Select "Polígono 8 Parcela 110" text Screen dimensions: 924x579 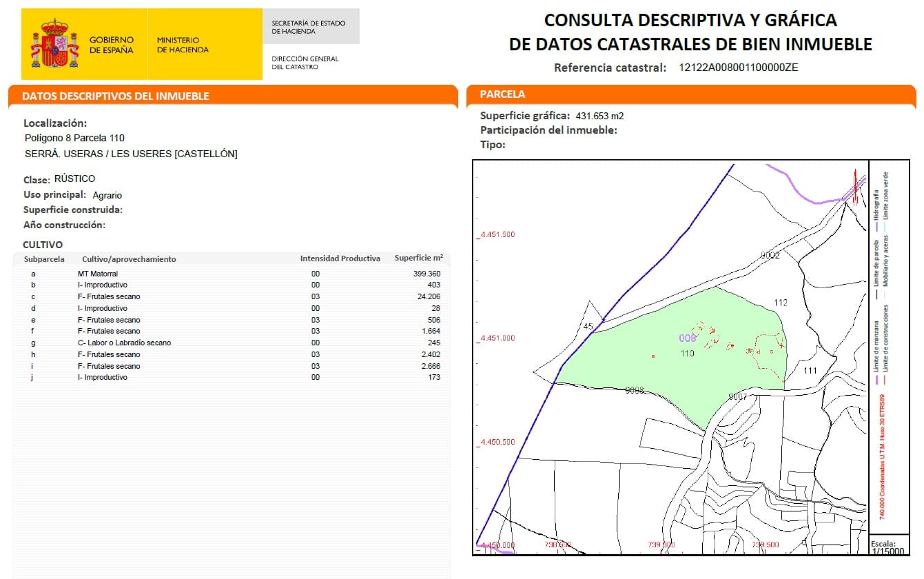click(74, 139)
